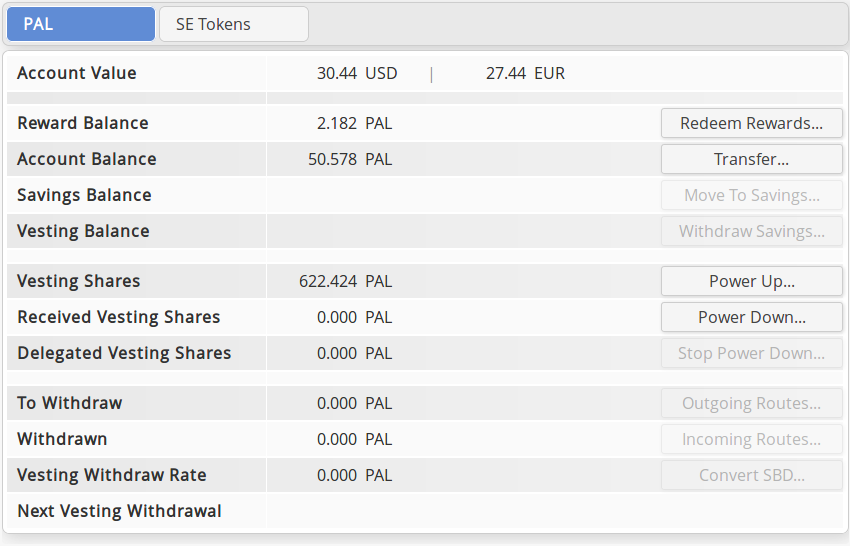Click the Withdraw Savings button
The height and width of the screenshot is (546, 850).
click(751, 231)
